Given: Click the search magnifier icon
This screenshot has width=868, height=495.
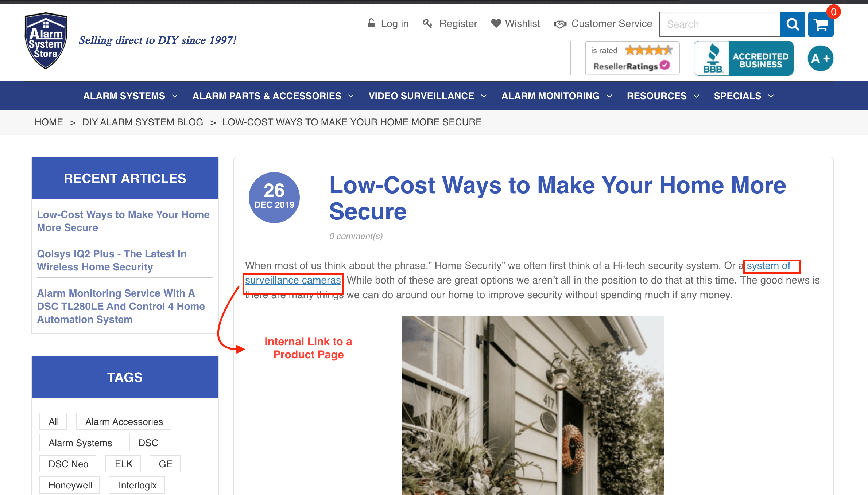Looking at the screenshot, I should (x=792, y=24).
